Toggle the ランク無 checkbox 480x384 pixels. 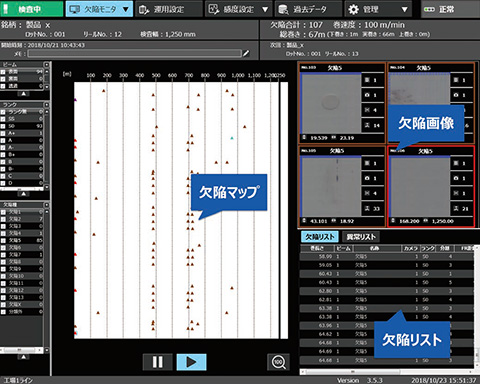click(3, 112)
